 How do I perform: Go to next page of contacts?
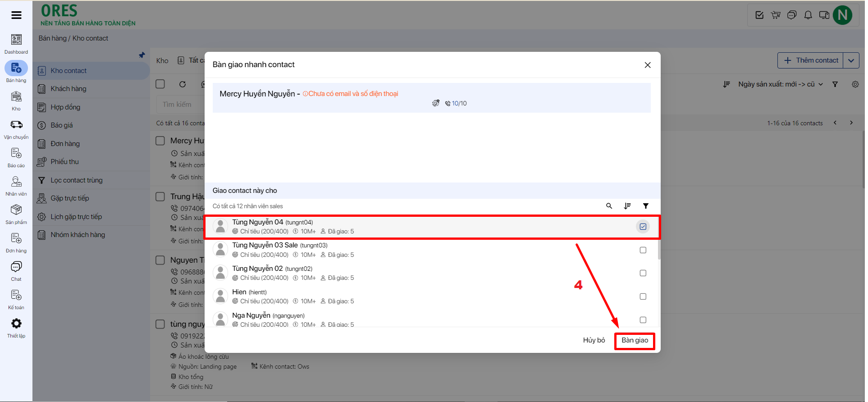pos(851,123)
